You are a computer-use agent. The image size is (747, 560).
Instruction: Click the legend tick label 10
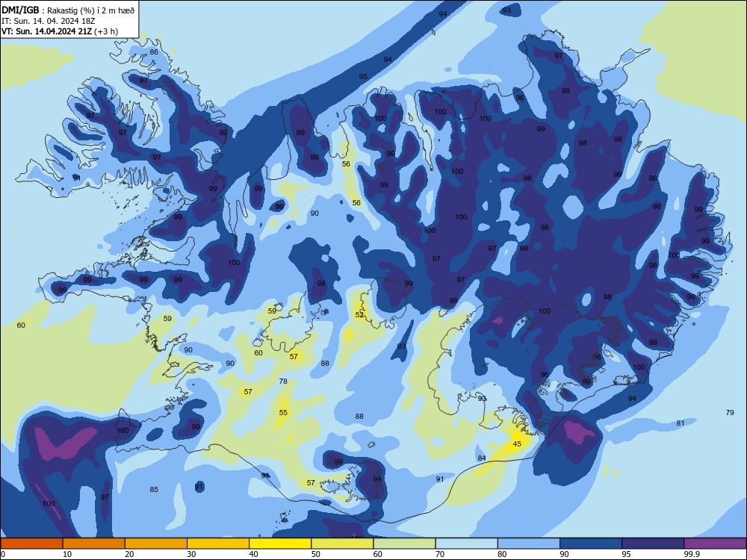point(67,554)
